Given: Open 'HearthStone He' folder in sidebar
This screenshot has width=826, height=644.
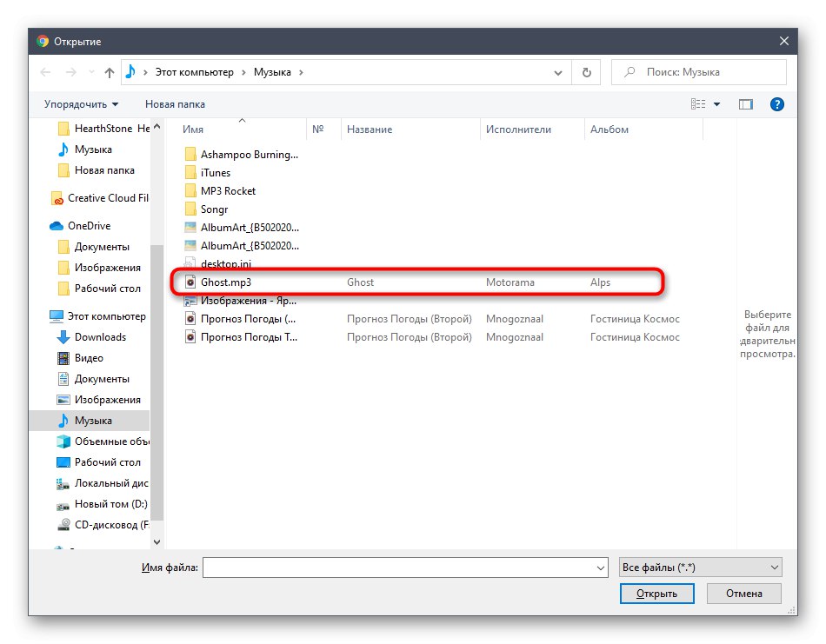Looking at the screenshot, I should tap(103, 129).
